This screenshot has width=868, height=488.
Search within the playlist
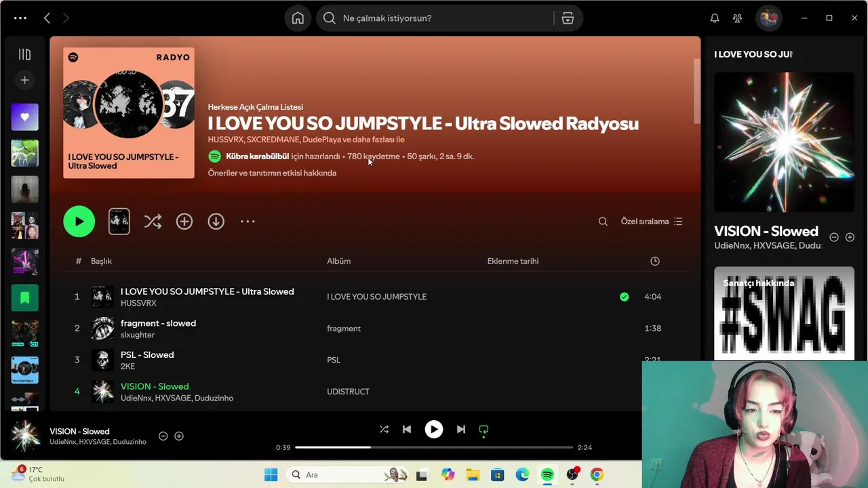pyautogui.click(x=603, y=222)
